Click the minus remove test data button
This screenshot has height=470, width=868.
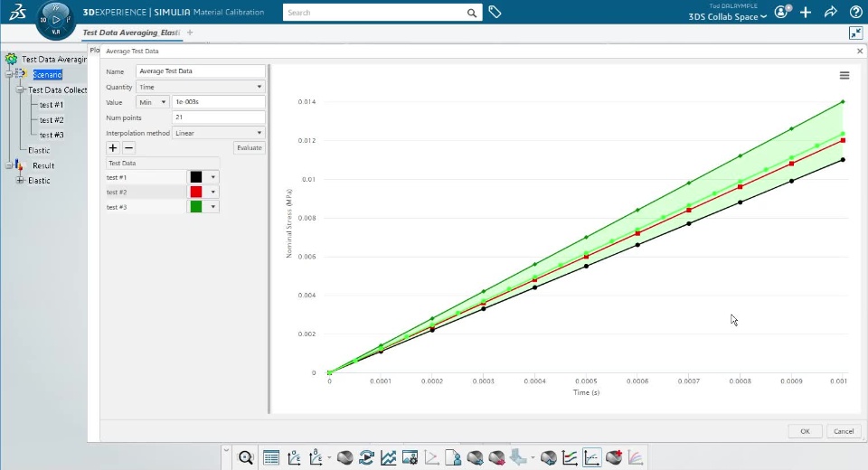(x=128, y=148)
